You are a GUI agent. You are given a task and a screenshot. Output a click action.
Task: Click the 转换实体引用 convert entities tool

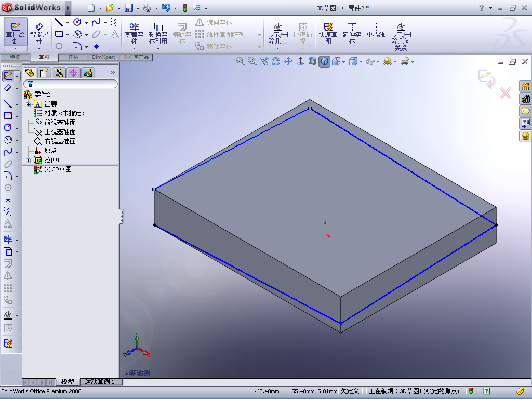click(158, 33)
